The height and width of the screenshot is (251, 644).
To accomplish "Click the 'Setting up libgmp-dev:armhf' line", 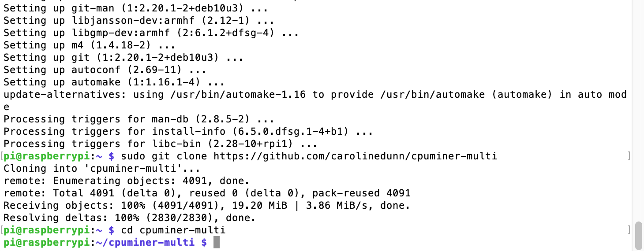I will point(151,33).
